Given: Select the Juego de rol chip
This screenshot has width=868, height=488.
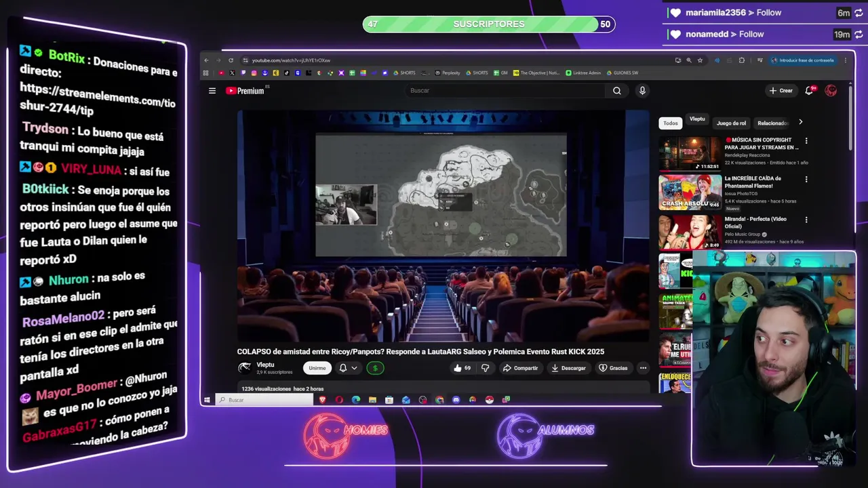Looking at the screenshot, I should pyautogui.click(x=731, y=123).
